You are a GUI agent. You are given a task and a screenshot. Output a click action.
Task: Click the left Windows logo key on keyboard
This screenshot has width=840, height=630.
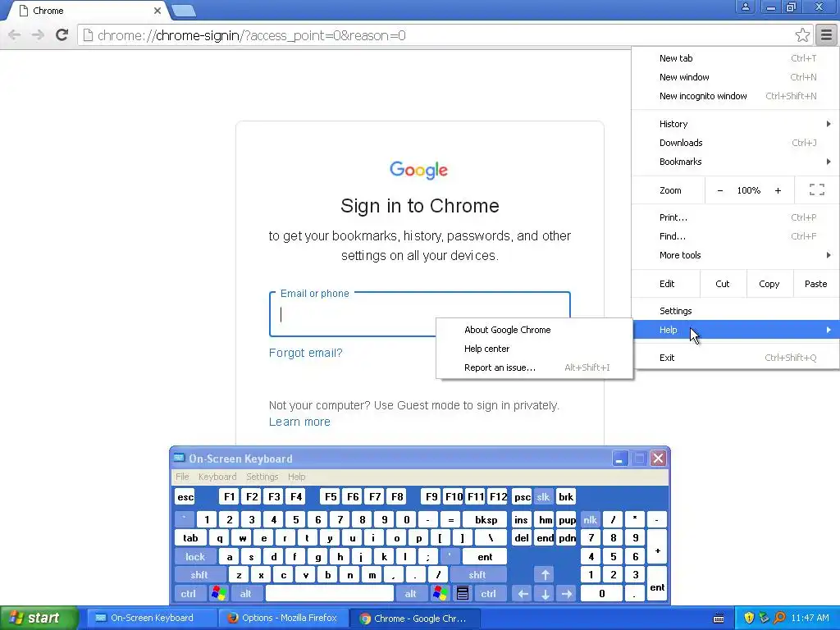[x=218, y=593]
